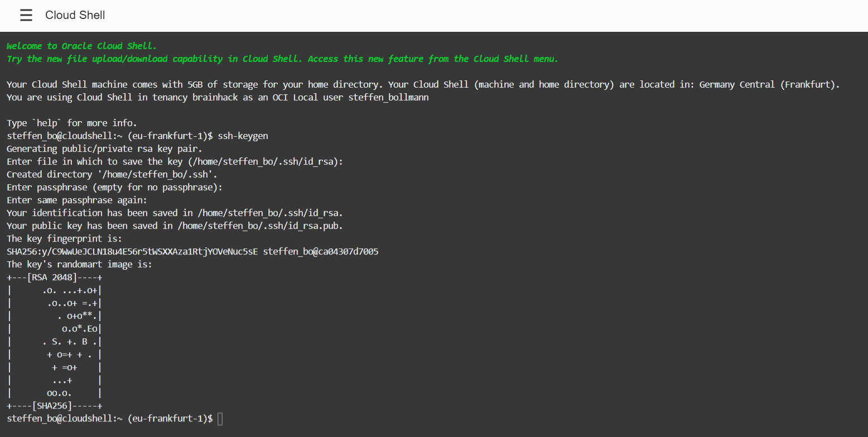The height and width of the screenshot is (437, 868).
Task: Open the Cloud Shell hamburger menu
Action: coord(26,16)
